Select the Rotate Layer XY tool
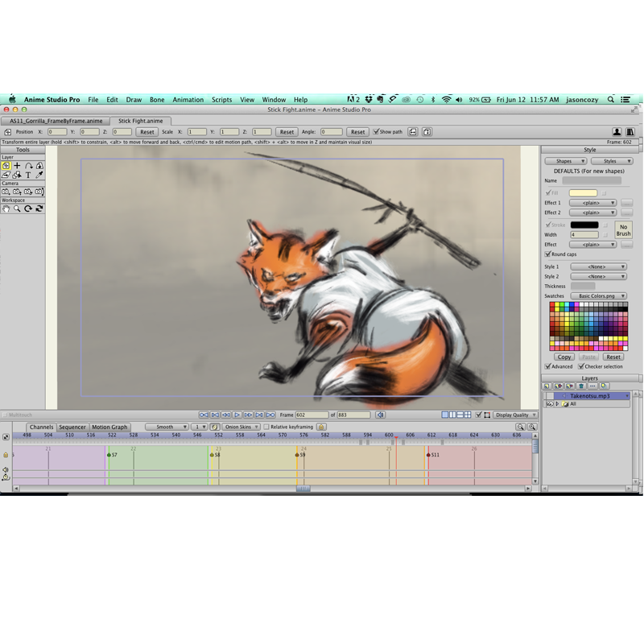The image size is (644, 644). tap(39, 166)
